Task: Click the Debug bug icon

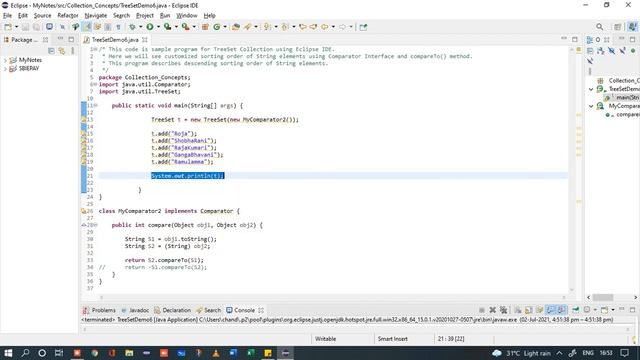Action: coord(132,27)
